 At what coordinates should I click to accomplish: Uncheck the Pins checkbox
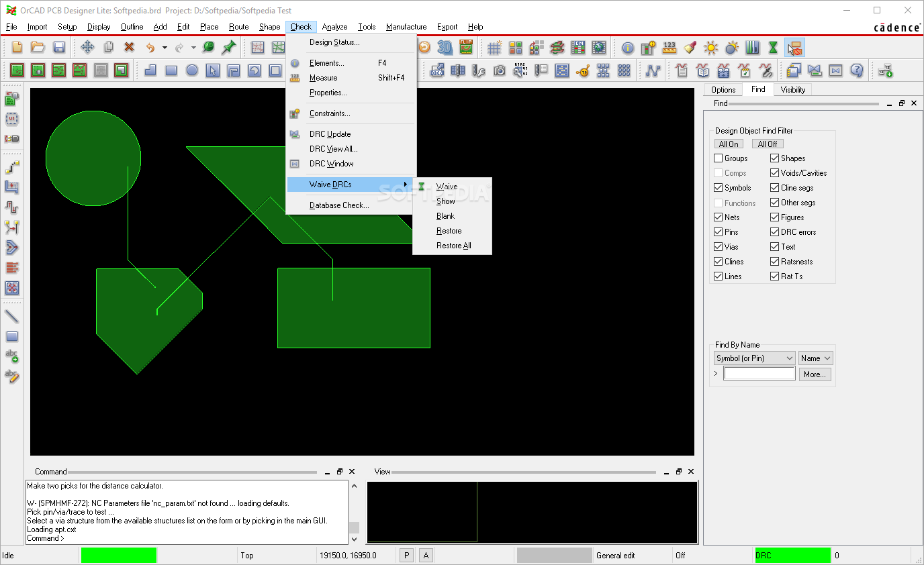pyautogui.click(x=719, y=232)
